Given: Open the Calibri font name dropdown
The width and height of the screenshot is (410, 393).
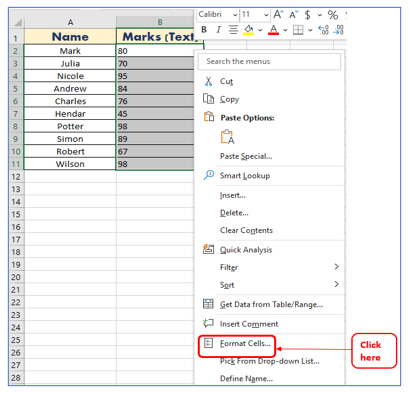Looking at the screenshot, I should (x=235, y=15).
